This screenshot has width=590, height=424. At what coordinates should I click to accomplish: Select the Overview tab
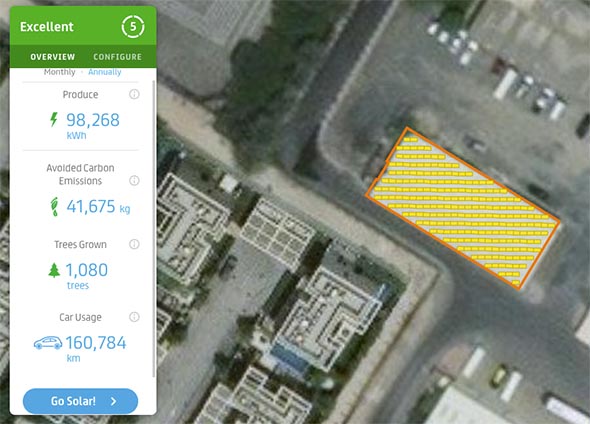pyautogui.click(x=53, y=57)
